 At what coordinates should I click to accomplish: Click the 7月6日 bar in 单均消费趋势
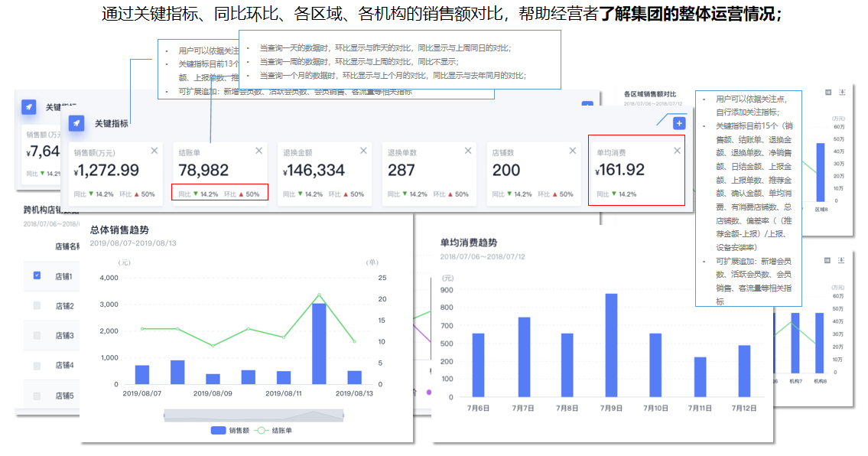[478, 365]
